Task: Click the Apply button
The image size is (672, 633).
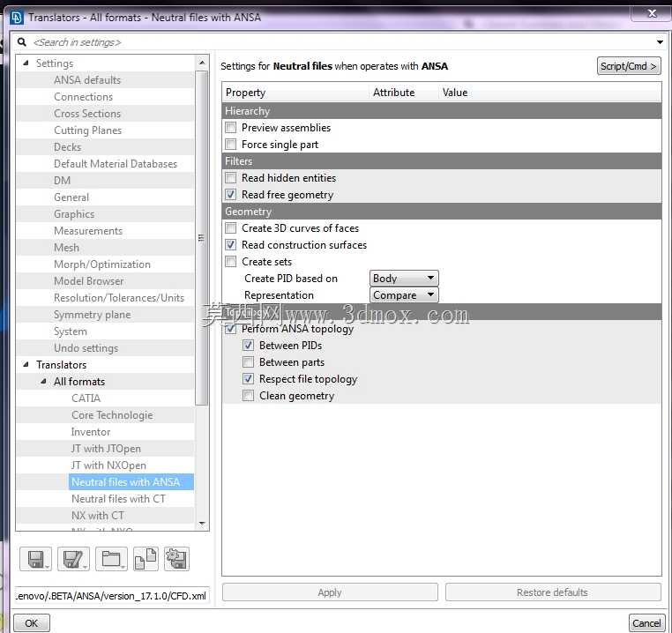Action: tap(330, 592)
